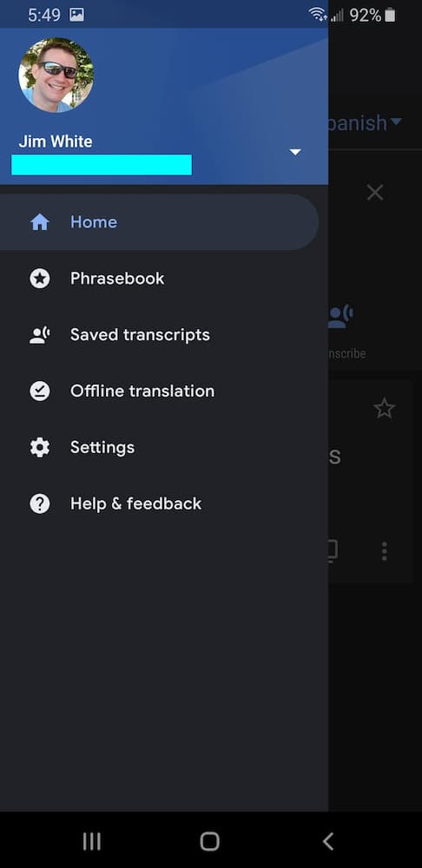Tap the Offline translation checkmark icon

pos(40,391)
